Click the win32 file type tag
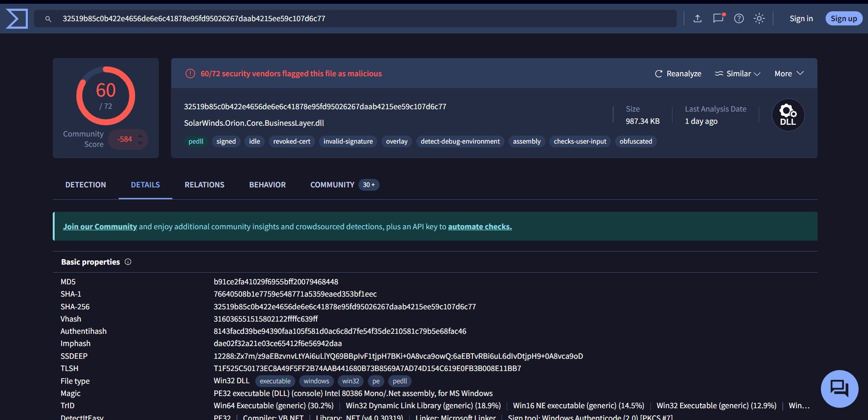 coord(351,381)
